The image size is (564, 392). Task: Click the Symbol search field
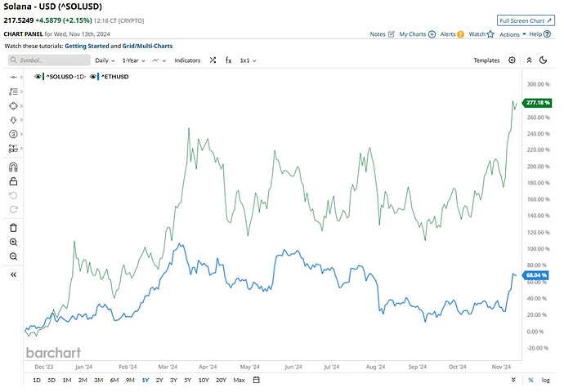point(47,60)
